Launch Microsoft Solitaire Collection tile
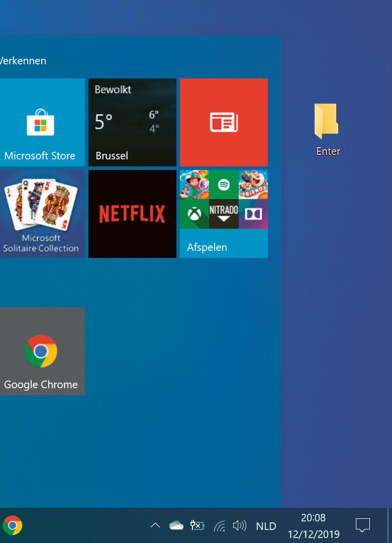Screen dimensions: 392x543 coord(42,214)
